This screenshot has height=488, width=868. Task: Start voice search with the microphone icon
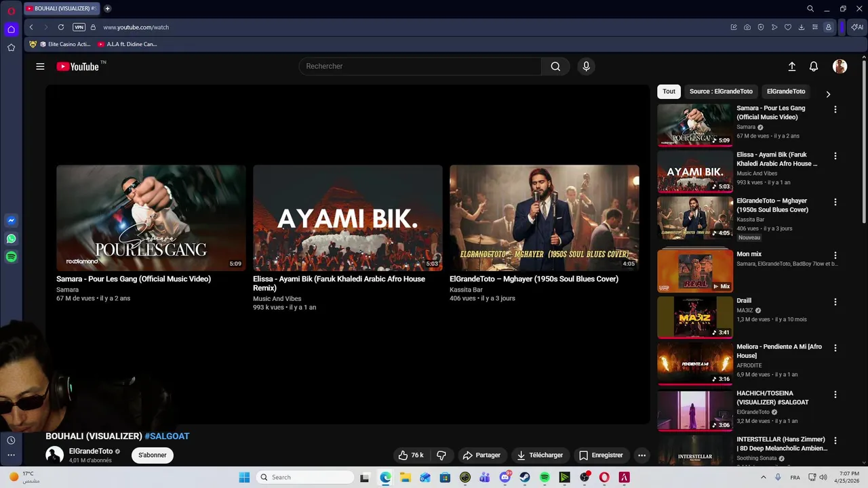coord(587,66)
